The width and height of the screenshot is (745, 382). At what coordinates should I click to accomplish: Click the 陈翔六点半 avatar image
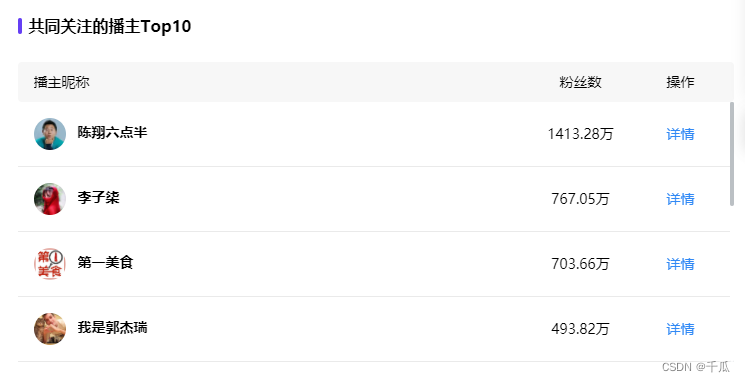coord(50,134)
